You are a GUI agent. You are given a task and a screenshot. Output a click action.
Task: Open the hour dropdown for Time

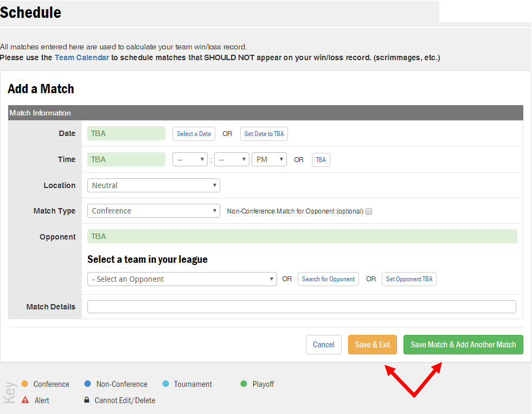point(190,159)
